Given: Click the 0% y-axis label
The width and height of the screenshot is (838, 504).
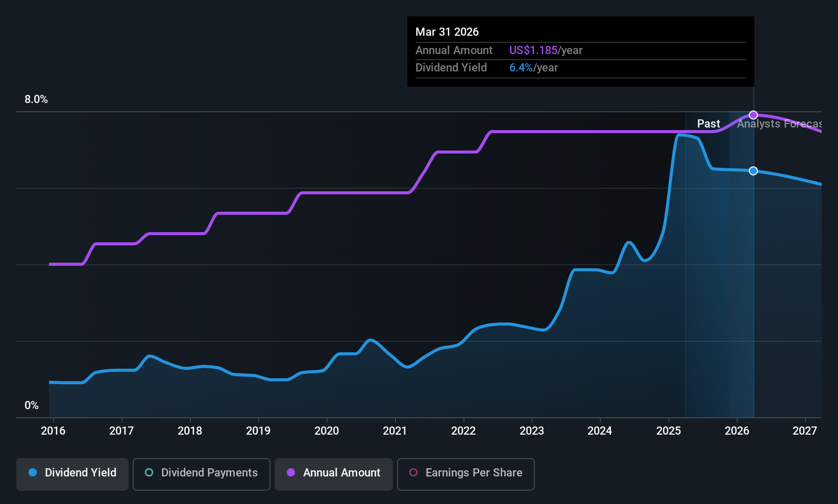Looking at the screenshot, I should click(x=32, y=406).
